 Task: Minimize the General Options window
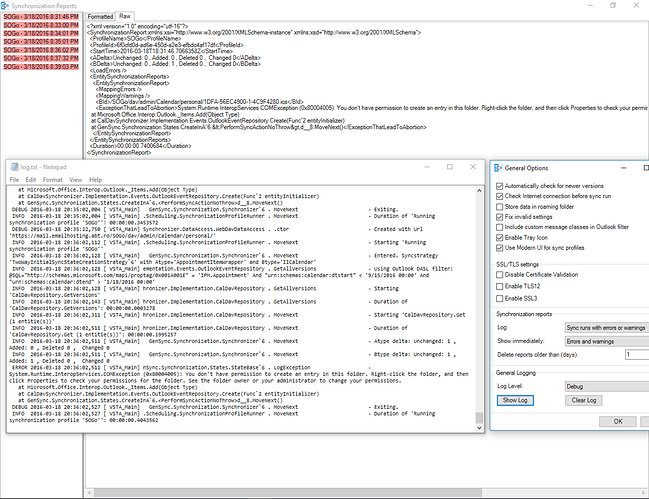click(623, 168)
